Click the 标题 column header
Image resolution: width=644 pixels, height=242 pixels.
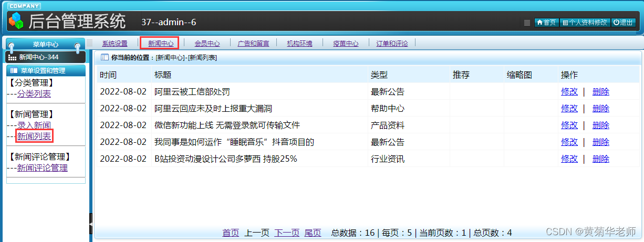pos(163,75)
